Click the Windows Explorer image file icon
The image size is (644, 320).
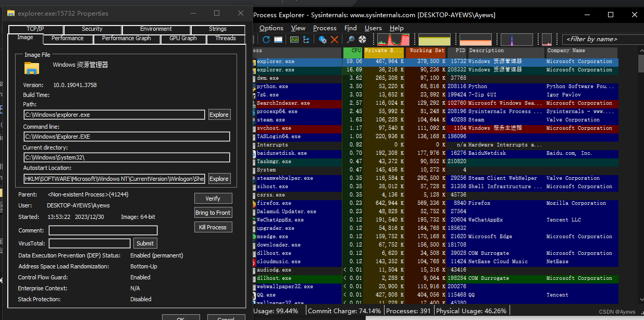(32, 68)
